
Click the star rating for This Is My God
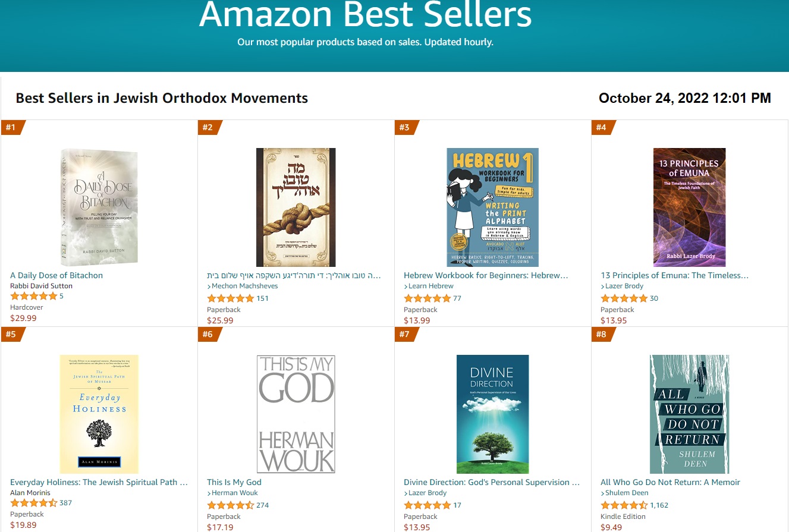(230, 505)
